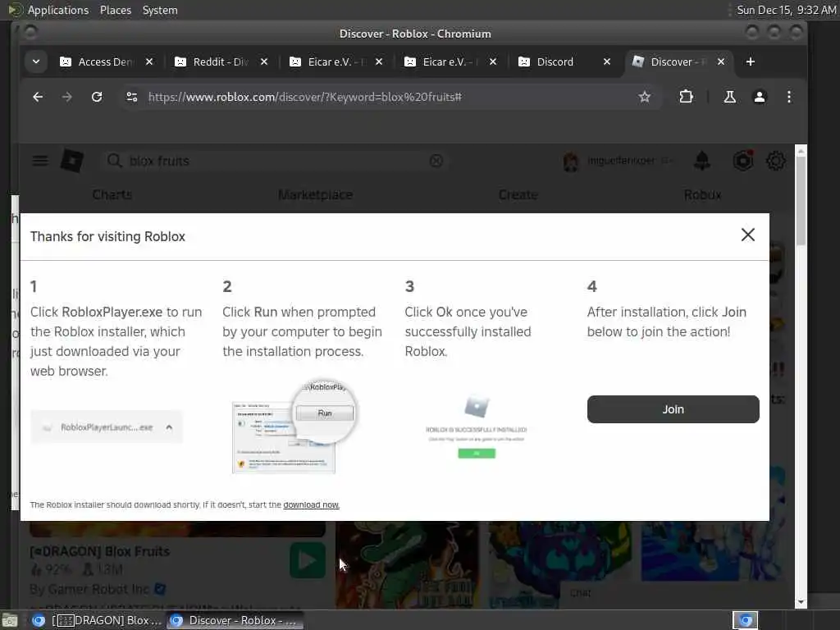Close the Discord tab

point(607,62)
